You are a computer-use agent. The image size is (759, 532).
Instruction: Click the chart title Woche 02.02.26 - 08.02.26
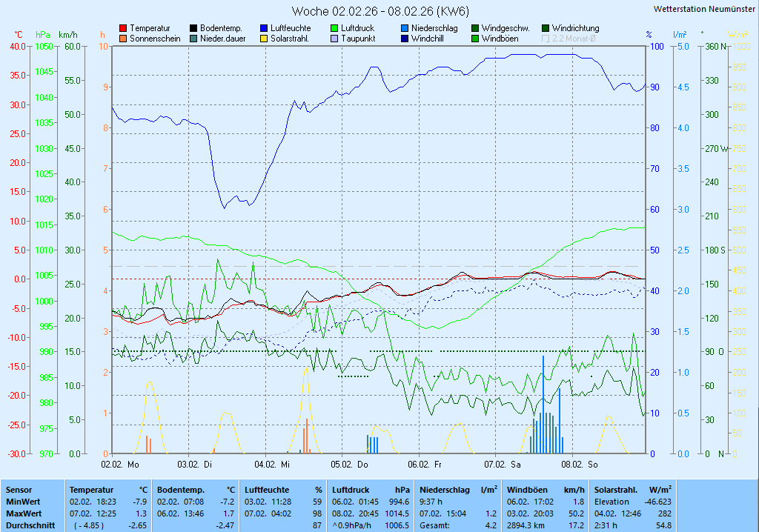[379, 11]
